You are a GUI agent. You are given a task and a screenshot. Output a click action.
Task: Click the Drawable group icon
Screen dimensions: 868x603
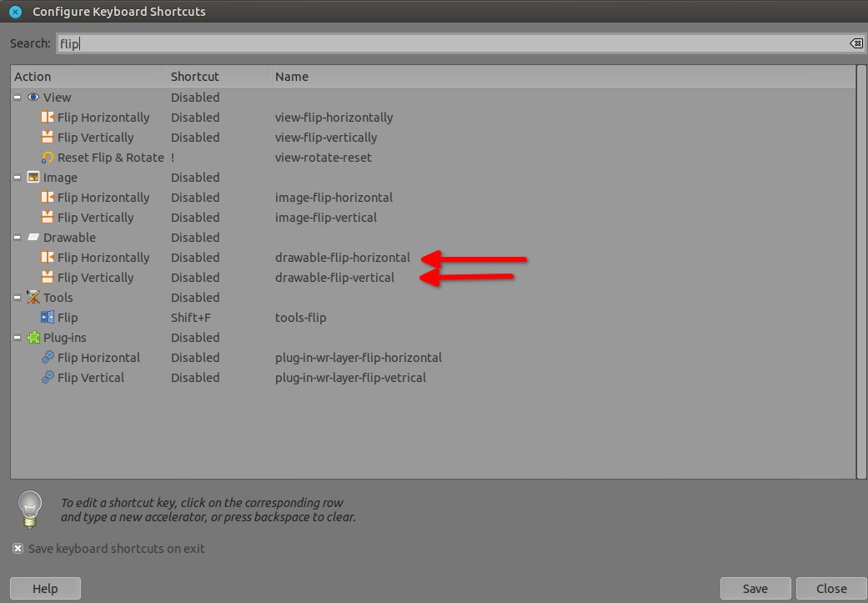(33, 237)
